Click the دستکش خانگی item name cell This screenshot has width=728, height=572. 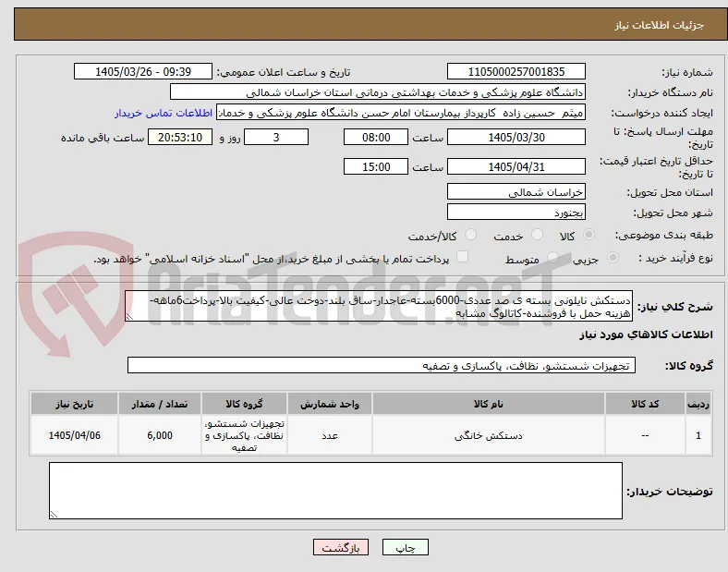point(489,435)
